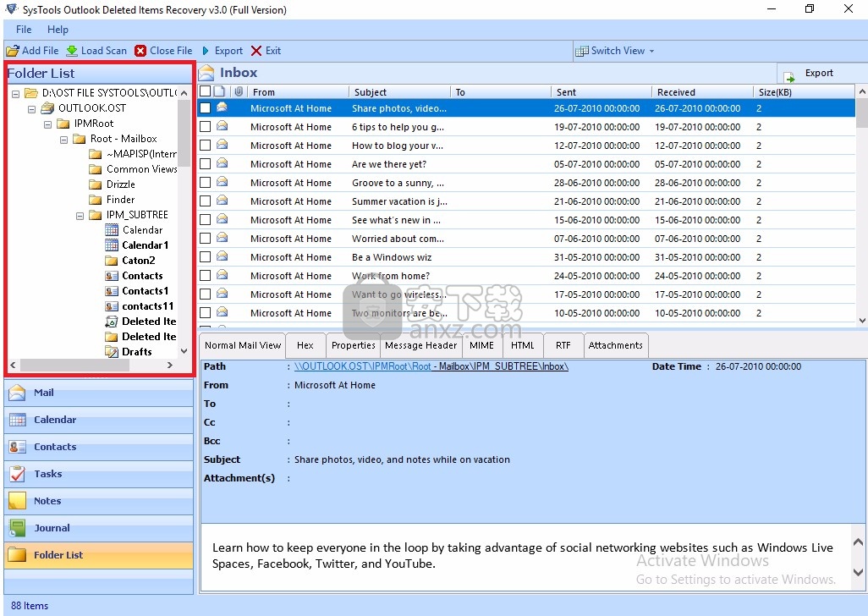The image size is (868, 616).
Task: Click the Exit toolbar icon
Action: (256, 51)
